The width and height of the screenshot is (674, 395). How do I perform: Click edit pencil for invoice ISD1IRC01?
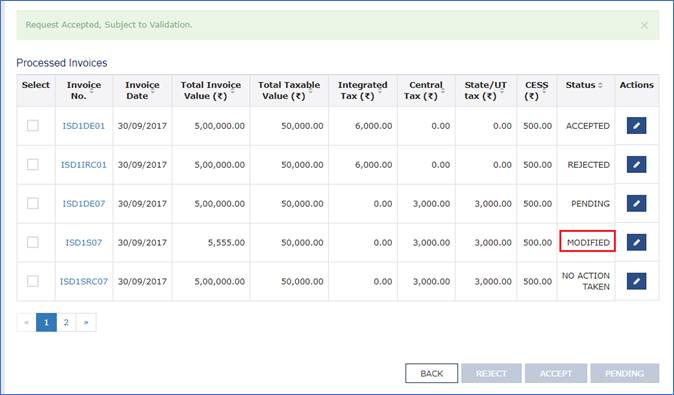pos(636,164)
